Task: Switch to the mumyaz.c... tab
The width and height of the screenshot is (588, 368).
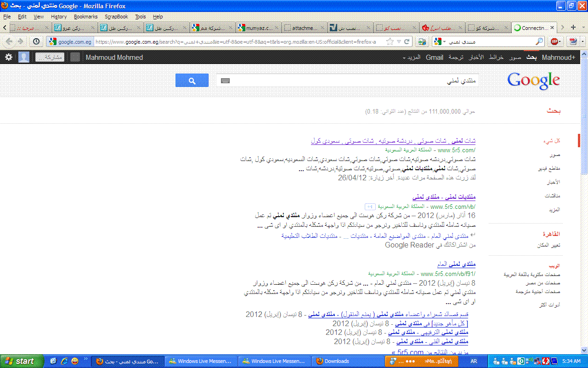Action: [x=259, y=28]
